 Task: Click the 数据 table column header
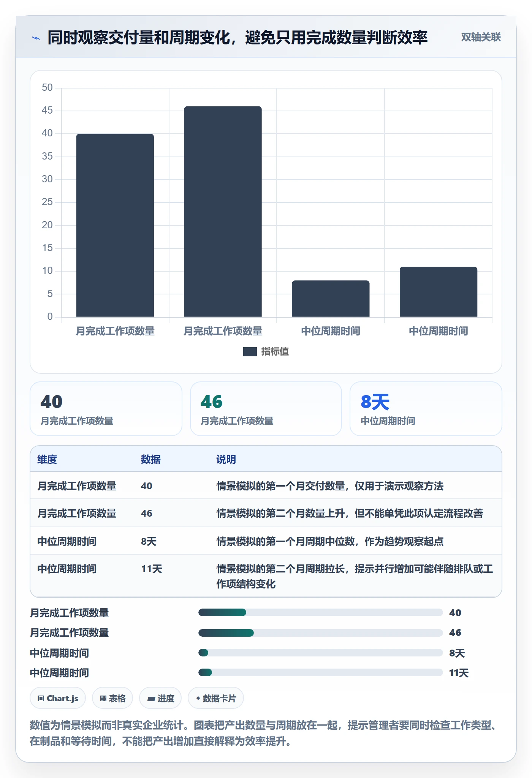click(x=151, y=459)
